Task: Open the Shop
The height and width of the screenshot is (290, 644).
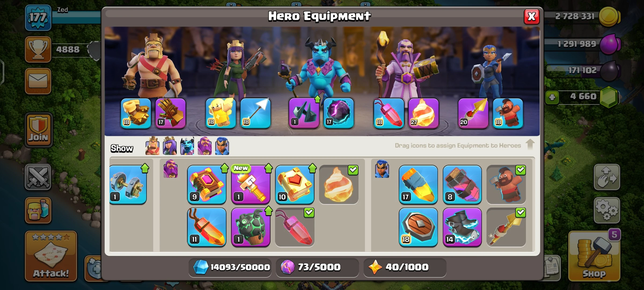Action: click(594, 256)
